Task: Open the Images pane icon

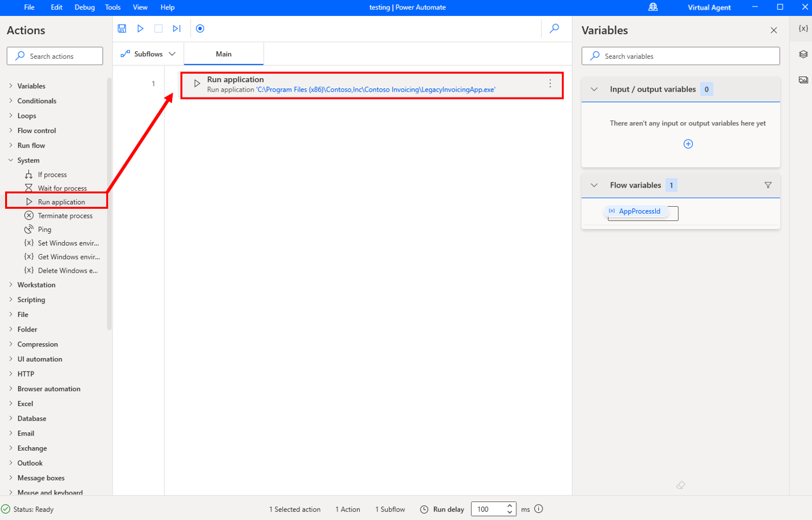Action: click(x=803, y=80)
